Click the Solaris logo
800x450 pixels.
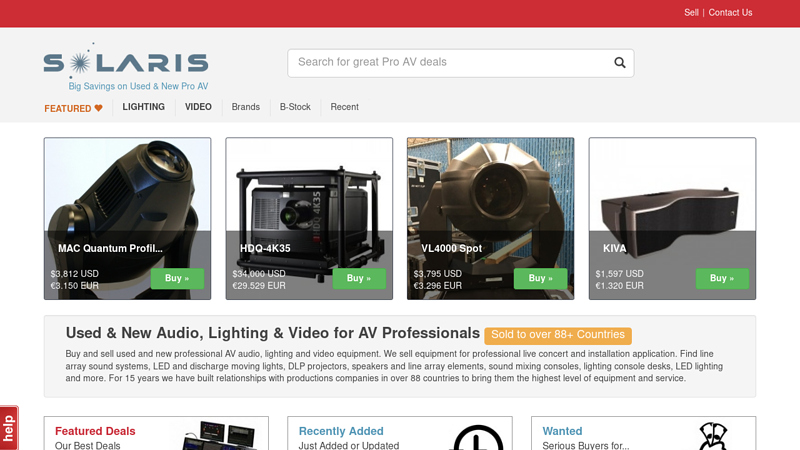[x=126, y=60]
